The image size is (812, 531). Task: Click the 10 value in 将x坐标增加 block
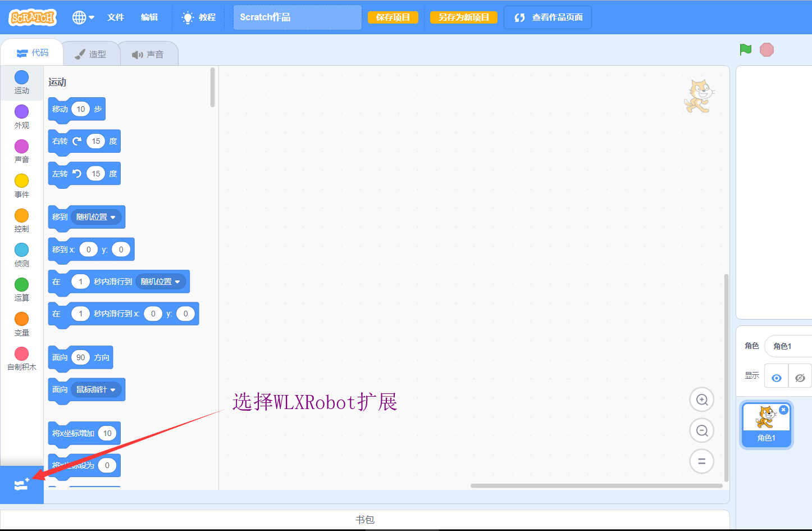[x=107, y=433]
